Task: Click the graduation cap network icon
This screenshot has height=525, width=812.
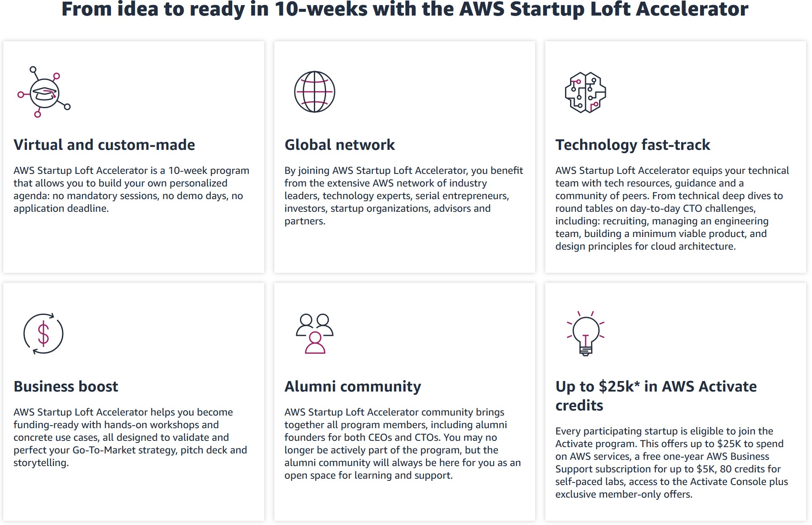Action: pyautogui.click(x=44, y=92)
